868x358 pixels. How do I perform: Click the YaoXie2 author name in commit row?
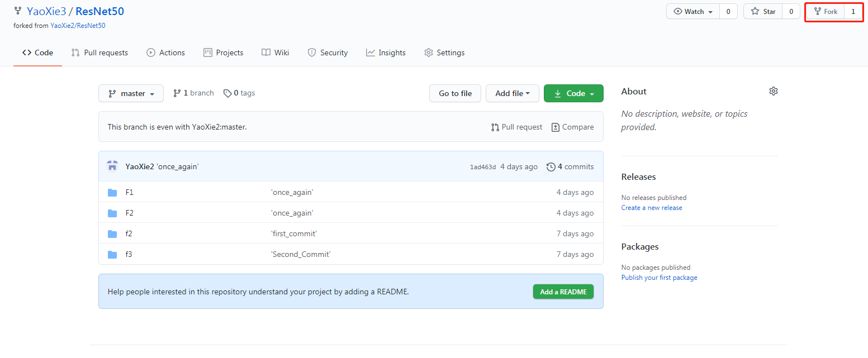(x=140, y=166)
